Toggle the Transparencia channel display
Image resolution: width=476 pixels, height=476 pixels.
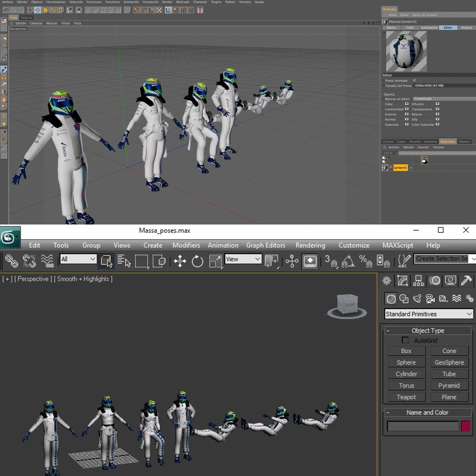tap(437, 109)
